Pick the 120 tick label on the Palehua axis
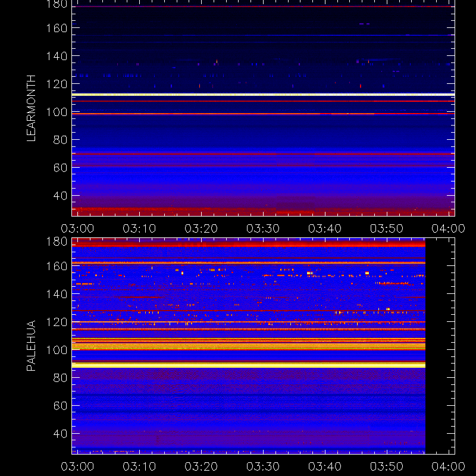Viewport: 476px width, 476px height. tap(57, 322)
